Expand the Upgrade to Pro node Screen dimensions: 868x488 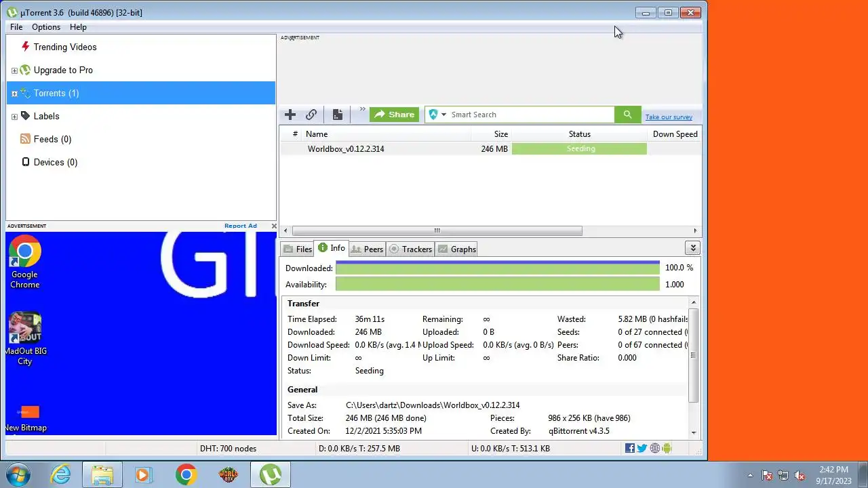tap(14, 70)
